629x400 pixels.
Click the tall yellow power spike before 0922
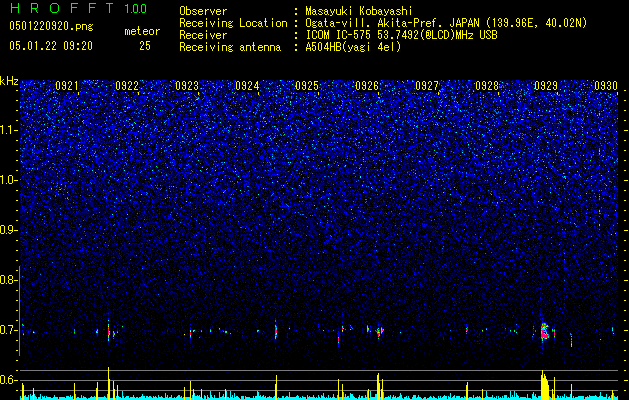[x=108, y=383]
